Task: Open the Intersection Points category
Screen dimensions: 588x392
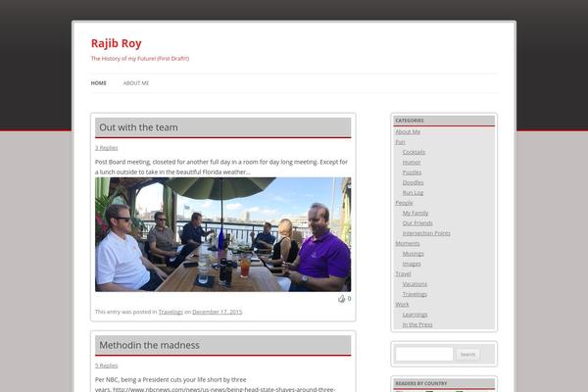Action: pos(426,233)
